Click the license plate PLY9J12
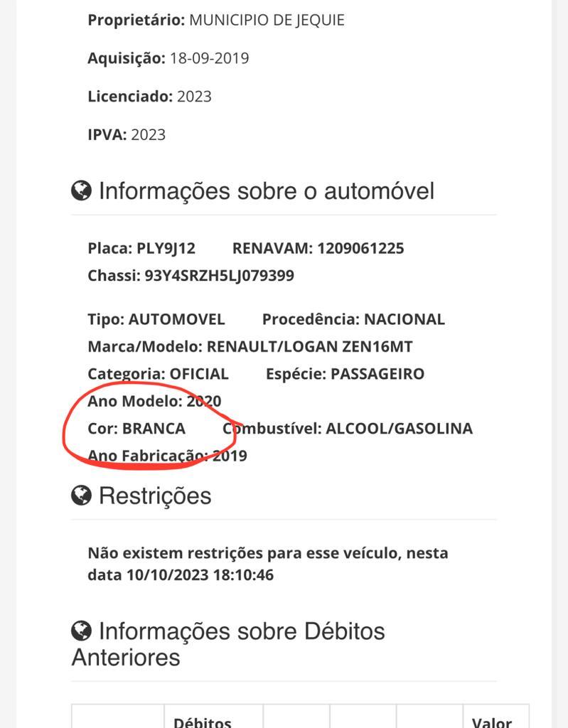 pos(166,248)
